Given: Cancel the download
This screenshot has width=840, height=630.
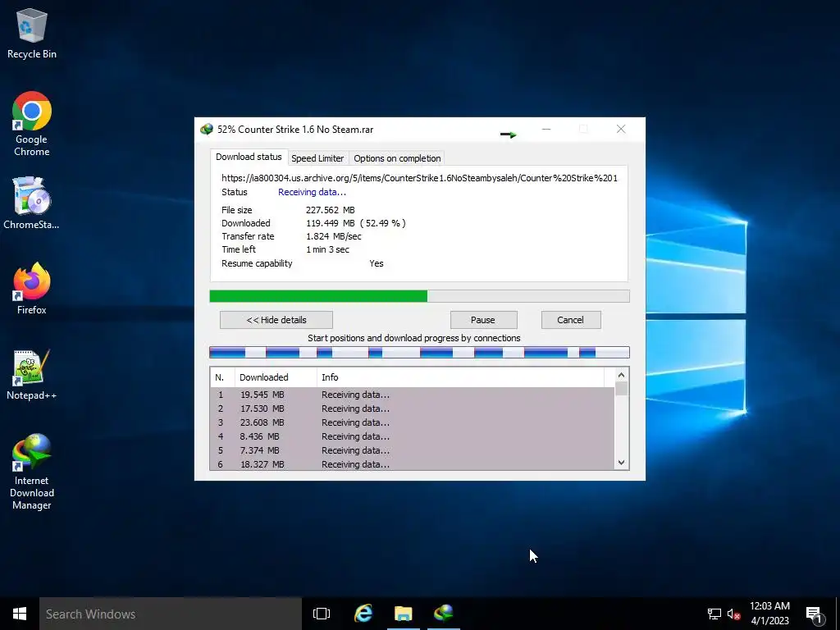Looking at the screenshot, I should point(571,320).
